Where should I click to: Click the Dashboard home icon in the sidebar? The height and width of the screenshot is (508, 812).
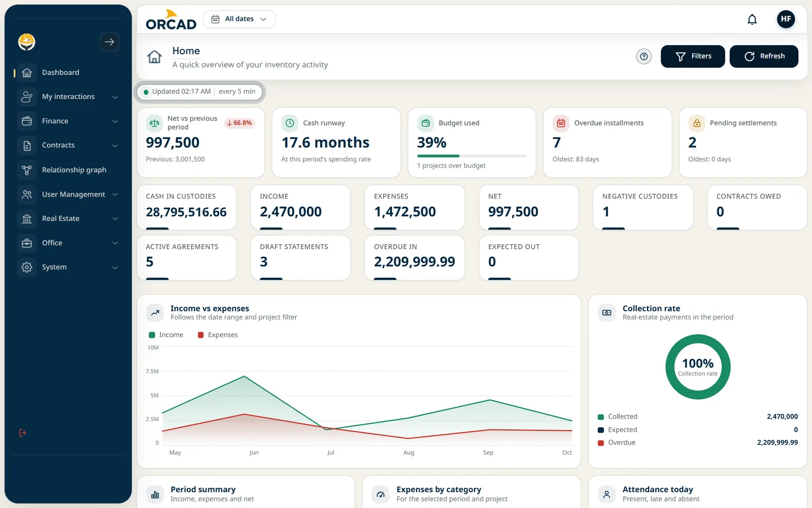[27, 73]
